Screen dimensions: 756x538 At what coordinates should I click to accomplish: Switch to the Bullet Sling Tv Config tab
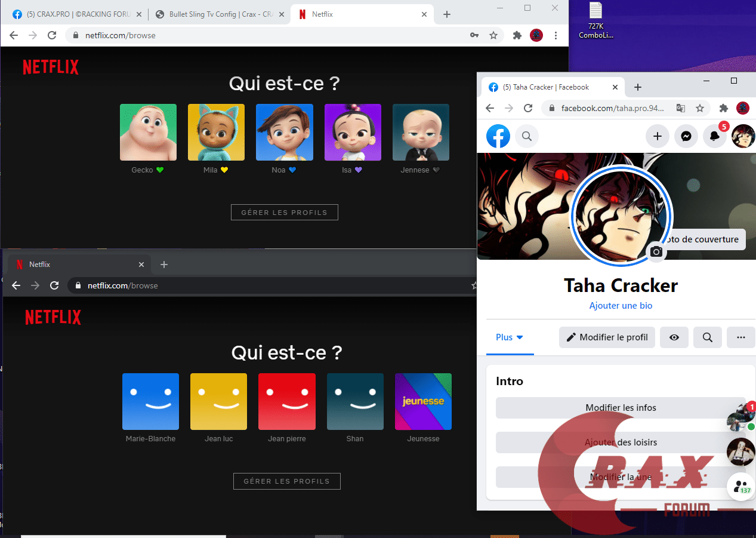220,14
